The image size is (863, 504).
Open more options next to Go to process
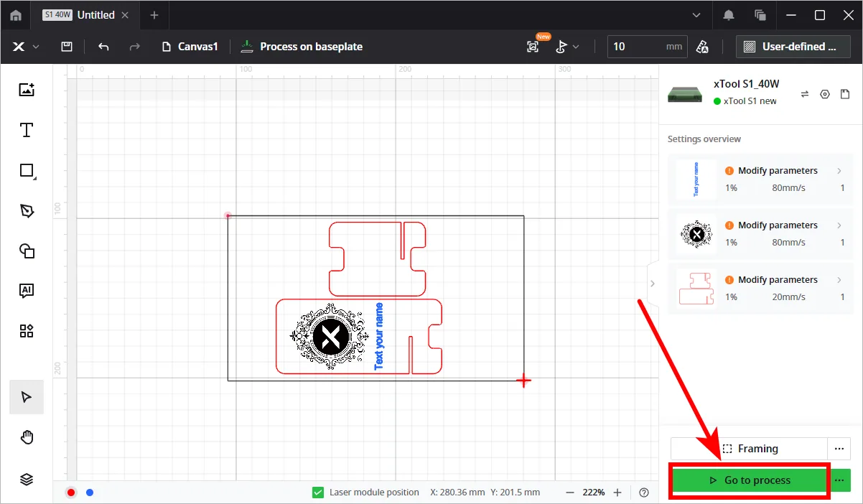840,480
